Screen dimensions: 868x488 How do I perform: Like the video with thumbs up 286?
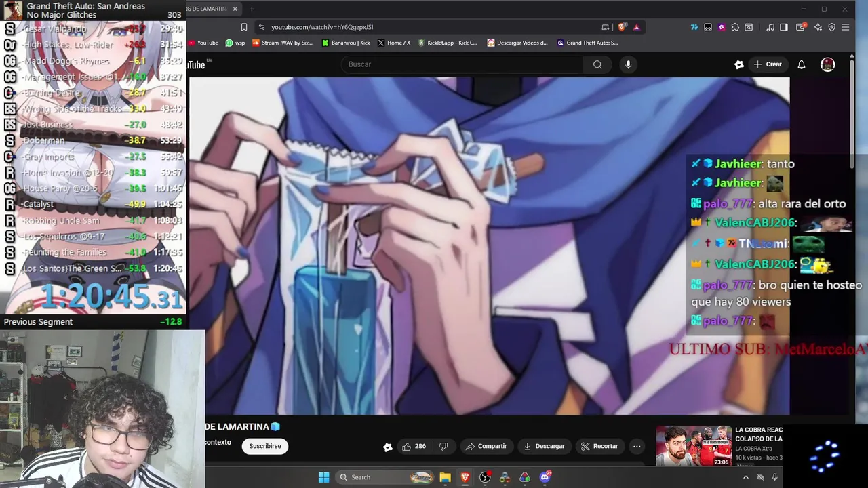[x=414, y=446]
